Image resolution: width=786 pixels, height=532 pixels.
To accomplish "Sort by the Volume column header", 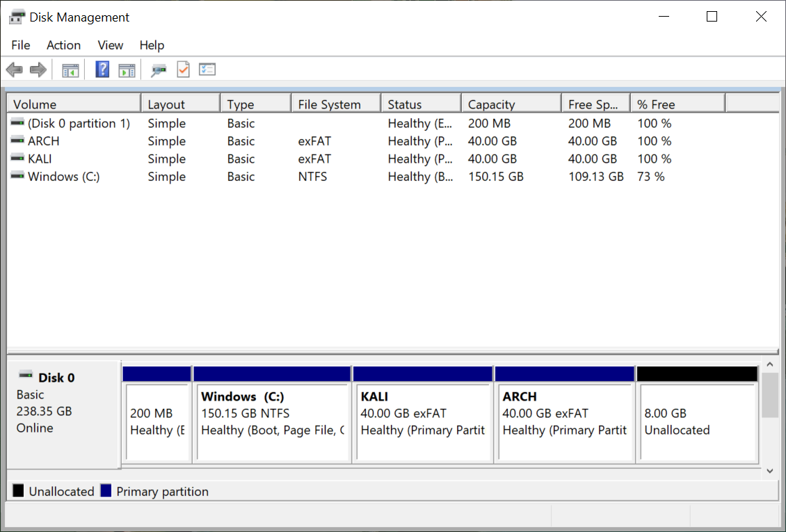I will (74, 104).
